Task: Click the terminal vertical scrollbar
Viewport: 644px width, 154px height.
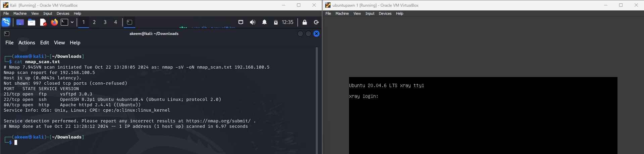Action: 316,100
